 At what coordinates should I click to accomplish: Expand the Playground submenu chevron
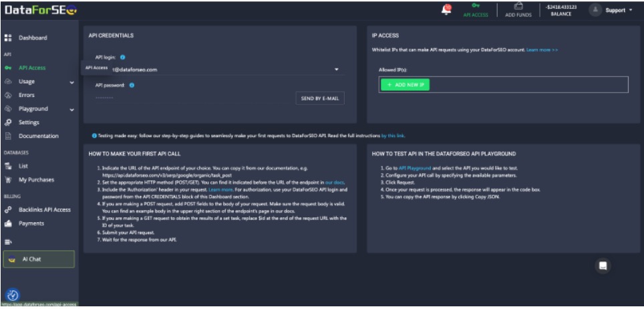pyautogui.click(x=72, y=110)
